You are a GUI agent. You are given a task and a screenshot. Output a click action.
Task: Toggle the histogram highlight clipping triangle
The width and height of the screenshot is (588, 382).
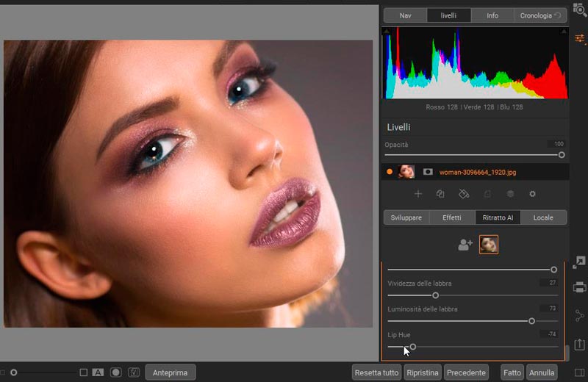[564, 32]
